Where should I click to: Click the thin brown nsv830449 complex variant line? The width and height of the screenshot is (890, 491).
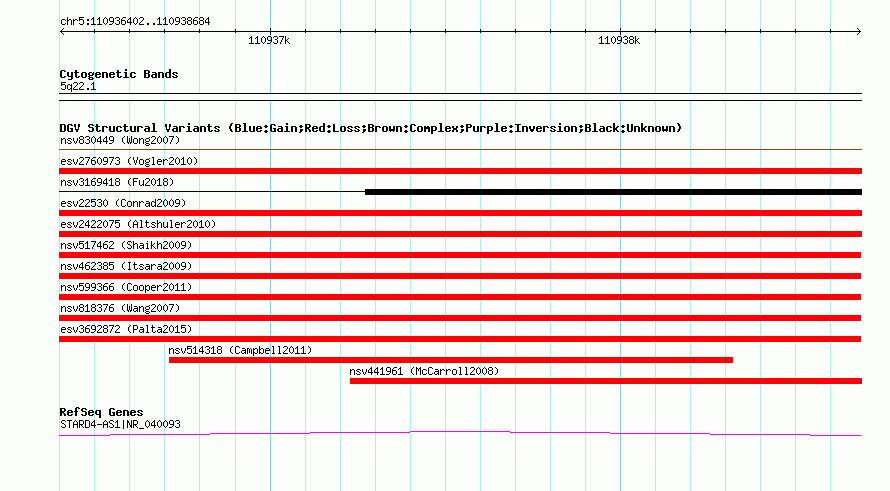[x=460, y=150]
